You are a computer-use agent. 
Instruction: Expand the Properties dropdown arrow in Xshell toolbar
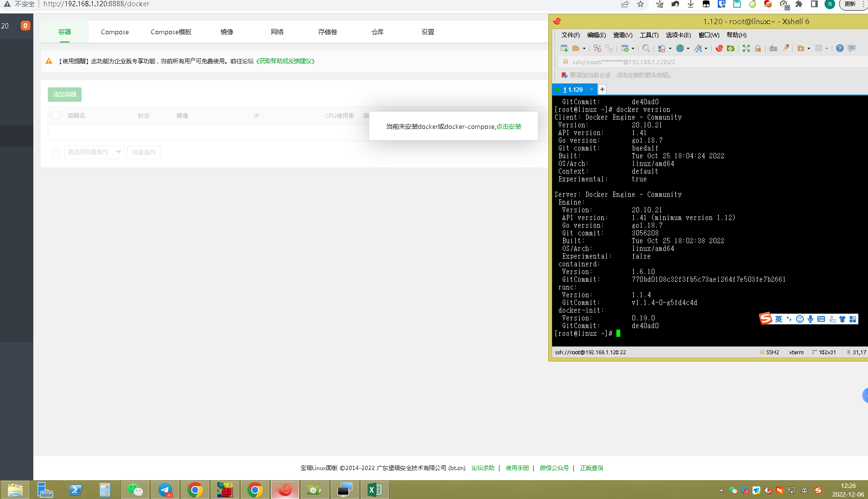click(633, 48)
